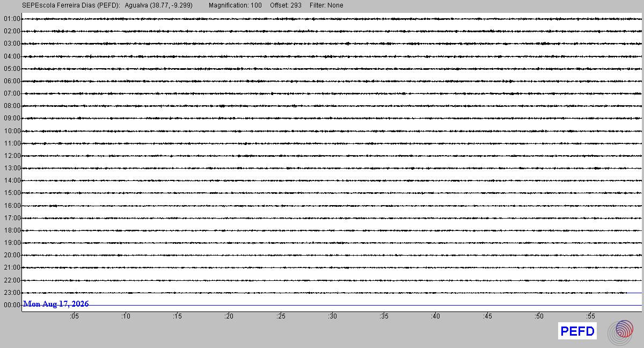Select the 06:00 hour trace label
The height and width of the screenshot is (348, 644).
click(12, 81)
